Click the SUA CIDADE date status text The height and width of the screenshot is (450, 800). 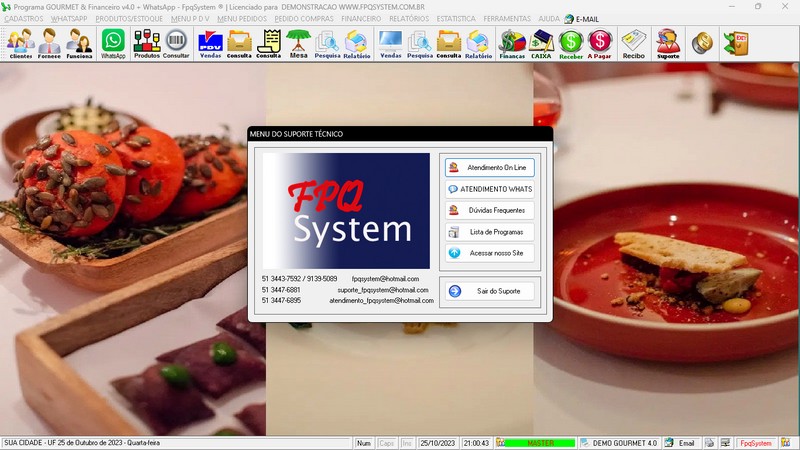pos(82,443)
